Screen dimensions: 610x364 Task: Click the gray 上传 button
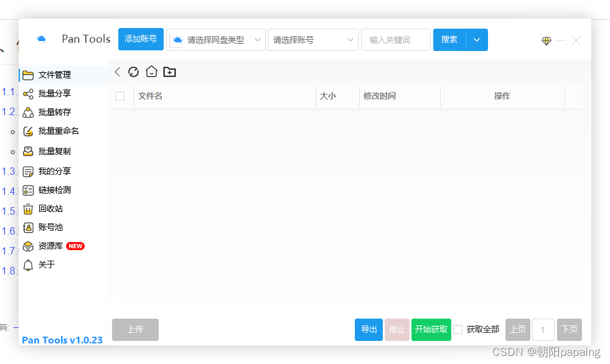[x=136, y=330]
